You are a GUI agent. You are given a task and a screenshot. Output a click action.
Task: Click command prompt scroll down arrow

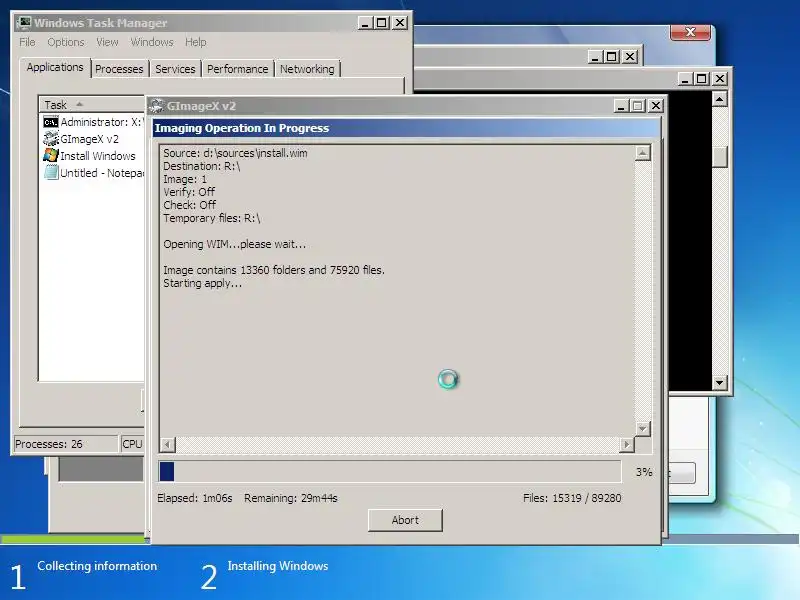coord(719,382)
